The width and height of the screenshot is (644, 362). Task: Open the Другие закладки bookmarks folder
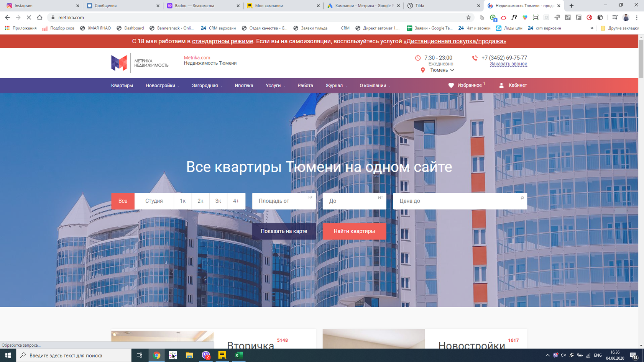click(620, 28)
